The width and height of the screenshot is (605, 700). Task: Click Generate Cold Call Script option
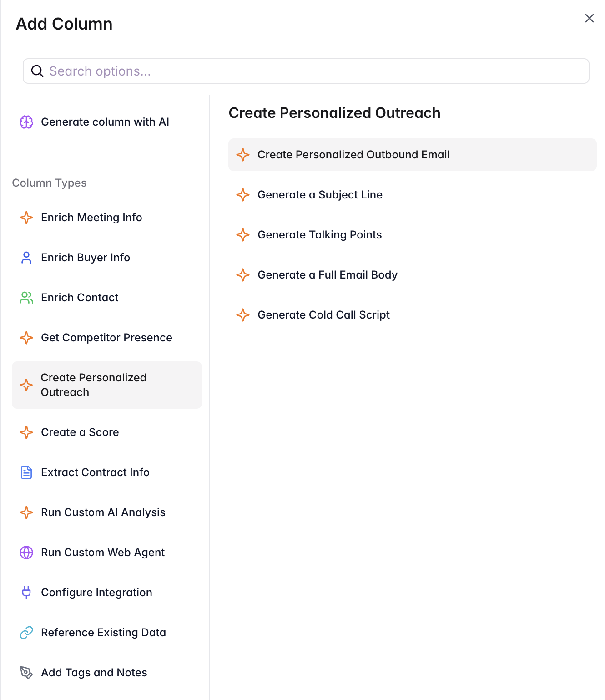323,315
